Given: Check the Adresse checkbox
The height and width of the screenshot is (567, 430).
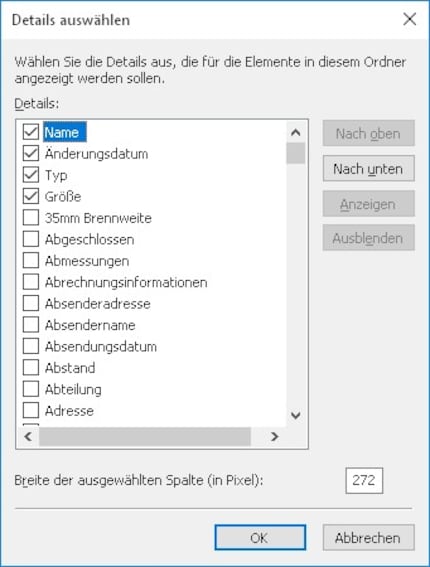Looking at the screenshot, I should click(x=31, y=410).
